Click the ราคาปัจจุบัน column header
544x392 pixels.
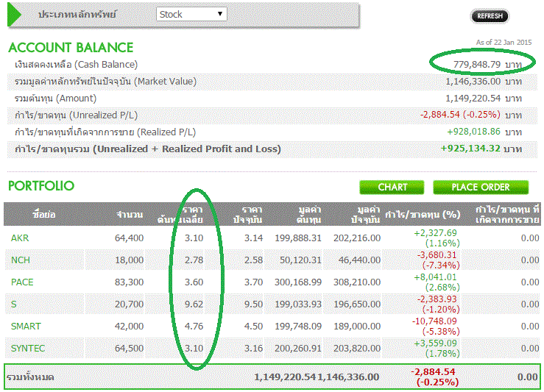pyautogui.click(x=247, y=214)
